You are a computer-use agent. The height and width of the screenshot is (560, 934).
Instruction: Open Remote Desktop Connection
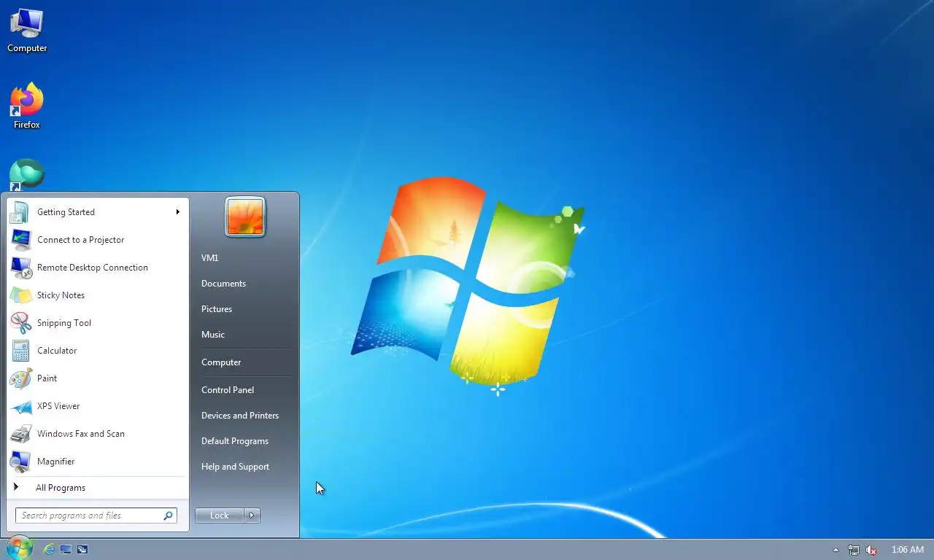tap(98, 268)
